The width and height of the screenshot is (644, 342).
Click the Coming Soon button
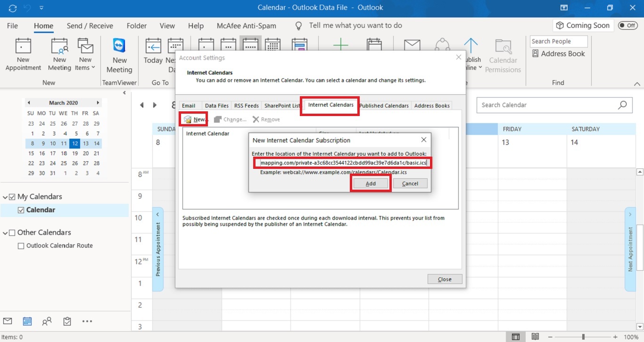[583, 25]
